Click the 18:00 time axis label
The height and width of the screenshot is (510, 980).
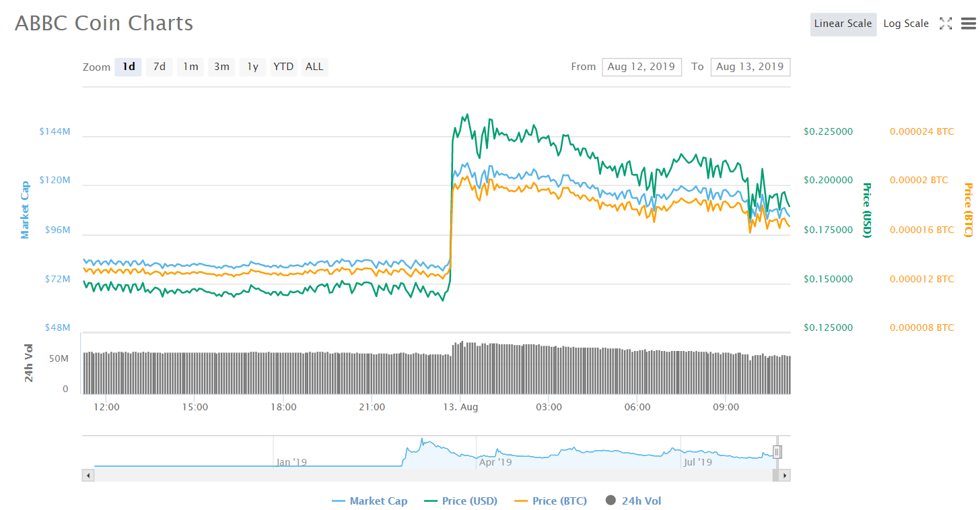283,407
